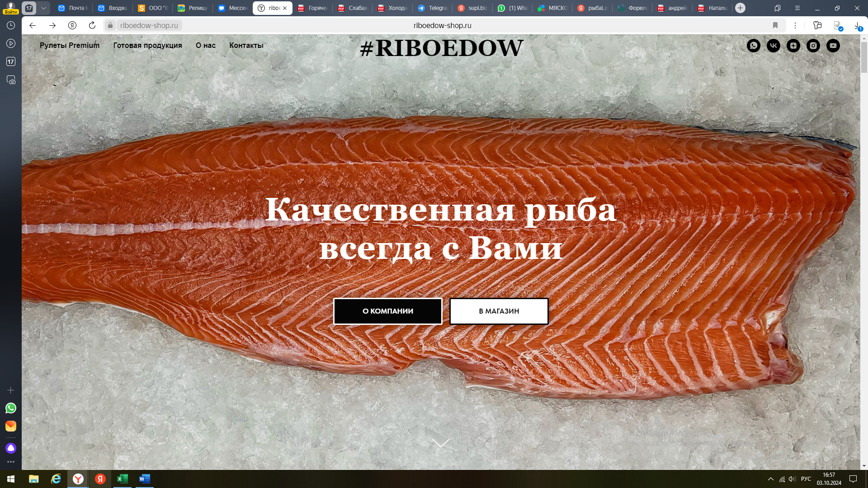Screen dimensions: 868x488
Task: Click the О КОМПАНИИ button
Action: [388, 311]
